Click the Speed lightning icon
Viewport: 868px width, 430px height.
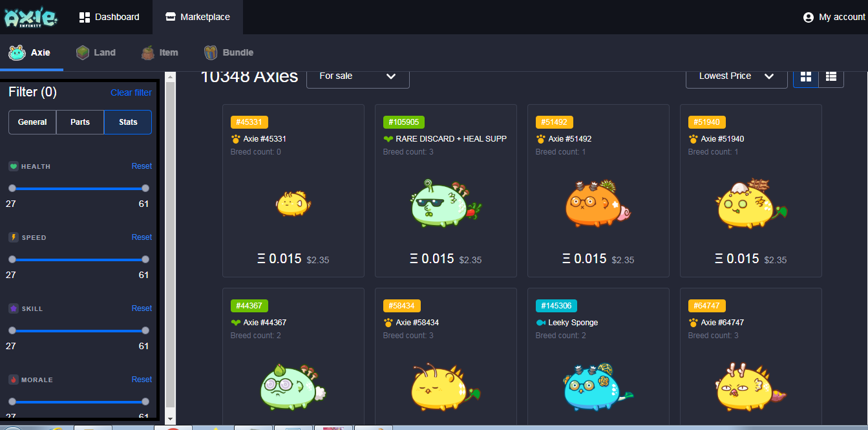click(x=14, y=237)
